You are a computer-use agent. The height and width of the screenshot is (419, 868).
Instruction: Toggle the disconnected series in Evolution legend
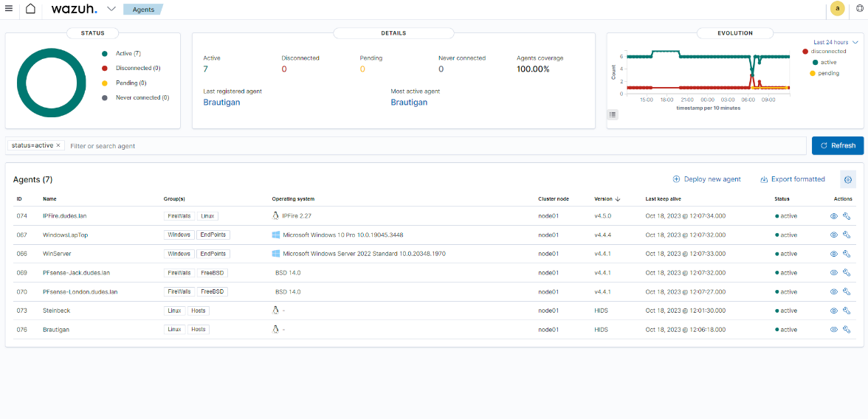827,52
